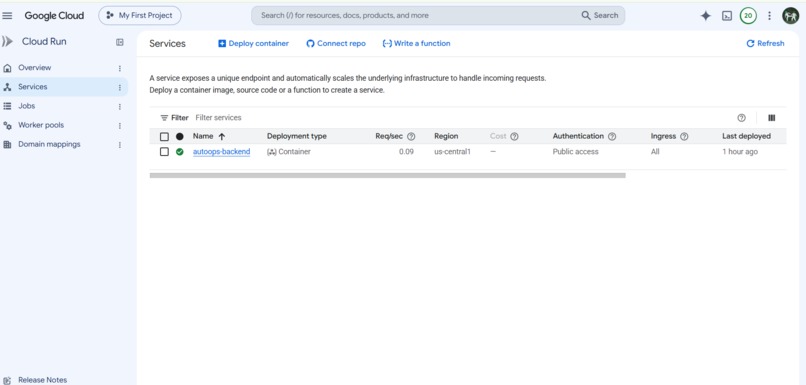This screenshot has width=806, height=385.
Task: Open the Overview page in the sidebar
Action: click(x=34, y=68)
